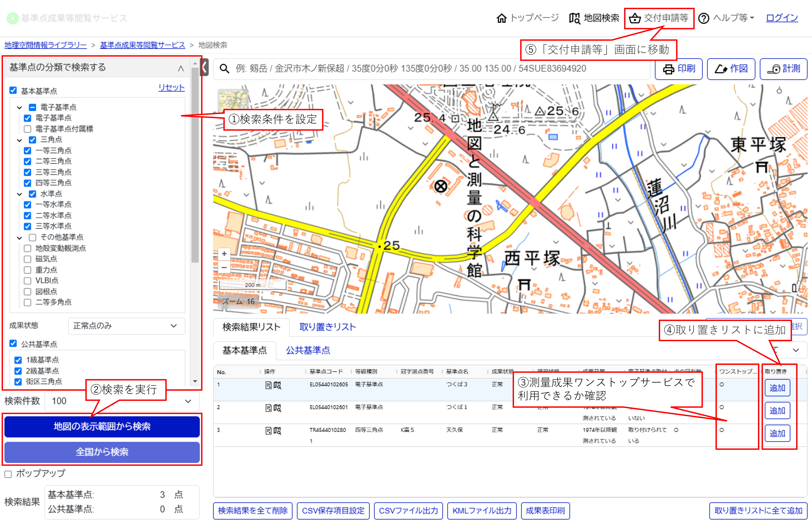The image size is (812, 524).
Task: Open the result sheet icon for 天久保
Action: point(268,430)
